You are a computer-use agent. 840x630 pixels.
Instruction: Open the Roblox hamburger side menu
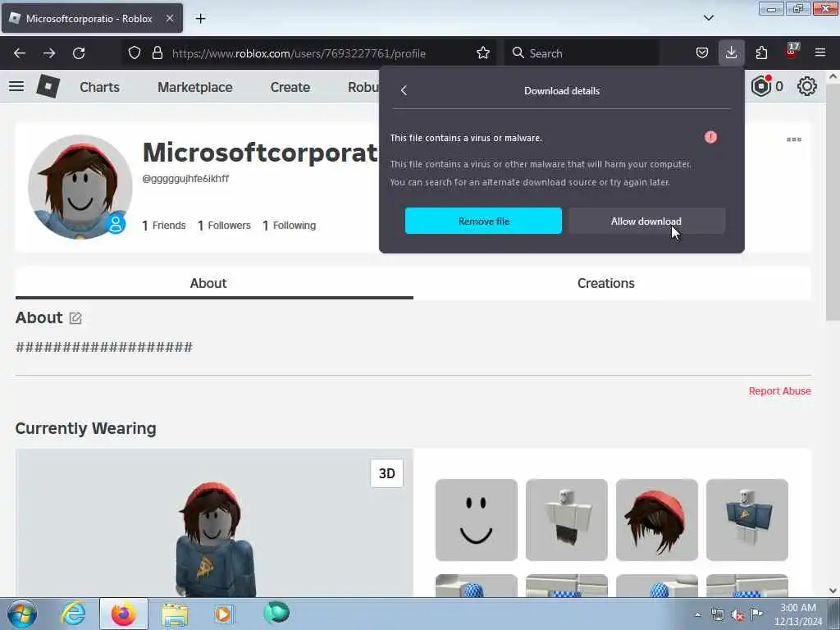[x=16, y=86]
